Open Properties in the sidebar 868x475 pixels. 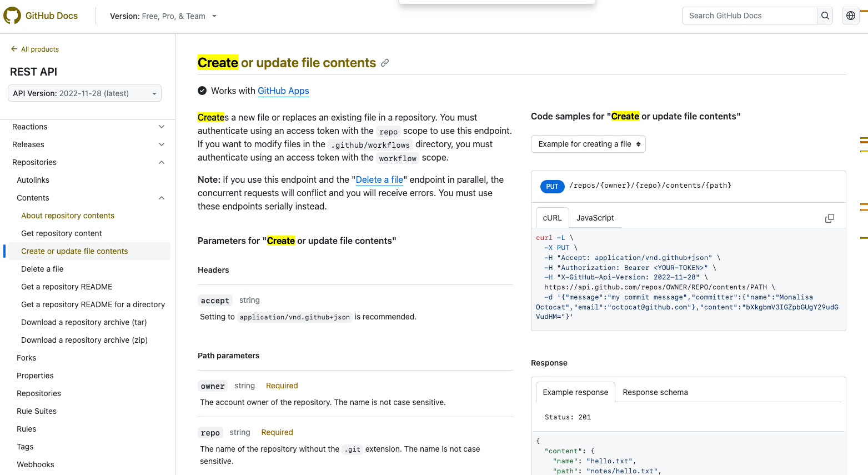tap(35, 376)
